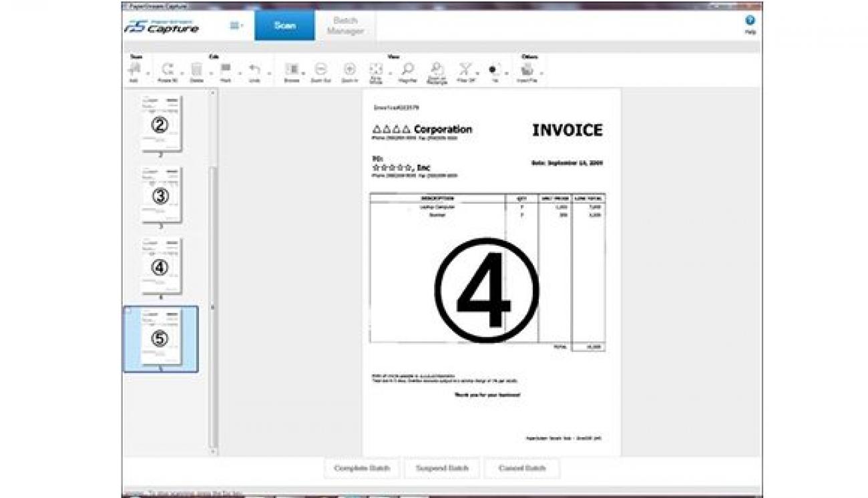Rotate the page 90 degrees

[x=167, y=69]
